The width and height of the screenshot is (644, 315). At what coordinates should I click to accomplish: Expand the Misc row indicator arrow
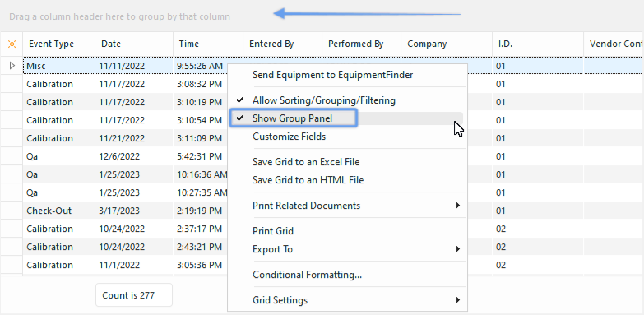click(12, 65)
